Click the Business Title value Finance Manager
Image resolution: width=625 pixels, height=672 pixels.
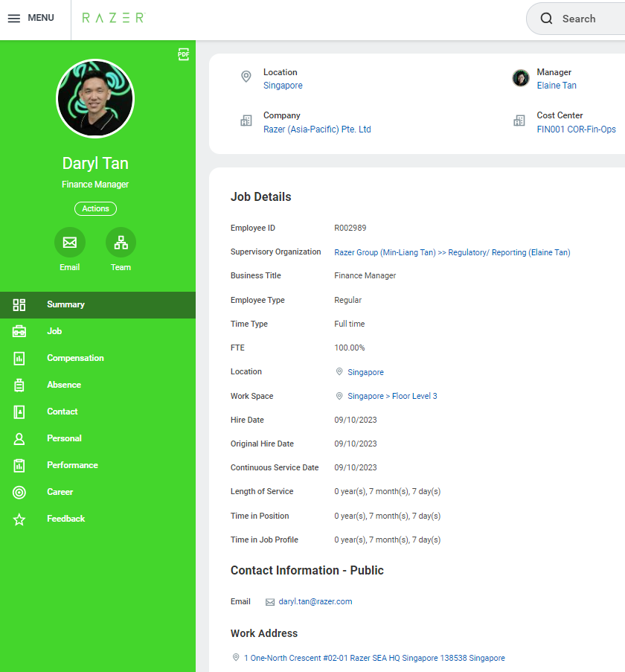(x=365, y=275)
